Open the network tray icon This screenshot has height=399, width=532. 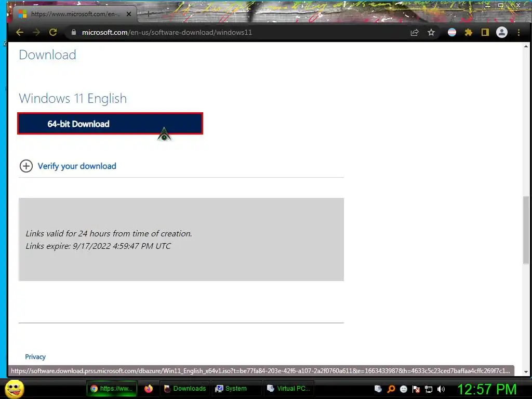(429, 389)
